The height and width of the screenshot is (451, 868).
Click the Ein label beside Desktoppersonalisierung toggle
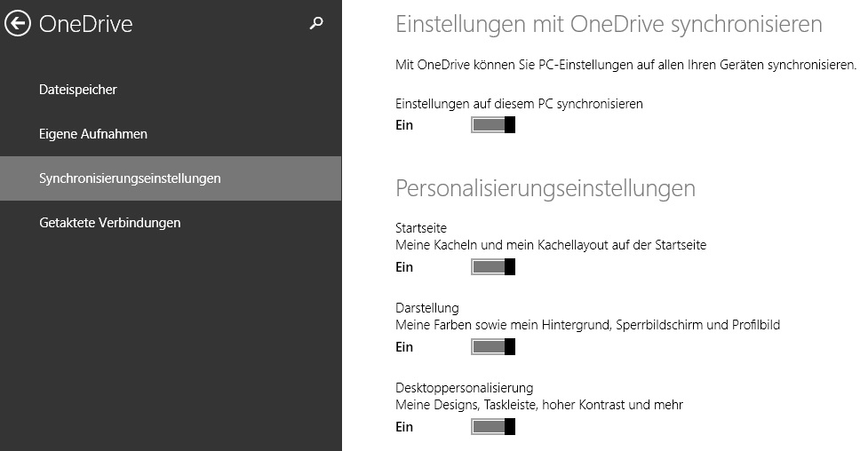tap(404, 427)
